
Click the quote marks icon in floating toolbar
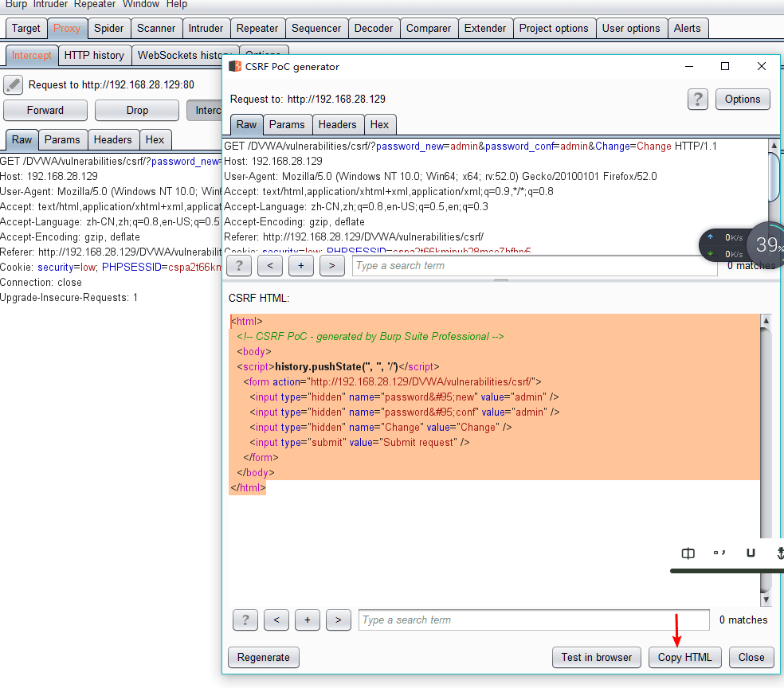[x=719, y=553]
